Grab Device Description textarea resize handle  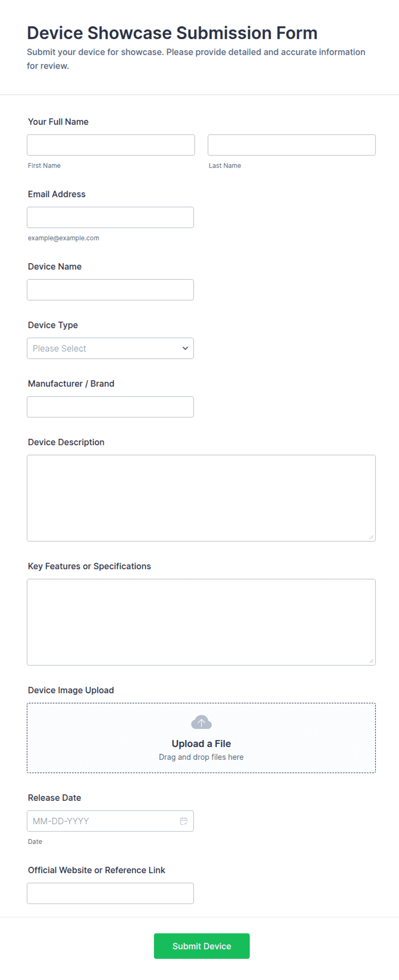pos(371,537)
